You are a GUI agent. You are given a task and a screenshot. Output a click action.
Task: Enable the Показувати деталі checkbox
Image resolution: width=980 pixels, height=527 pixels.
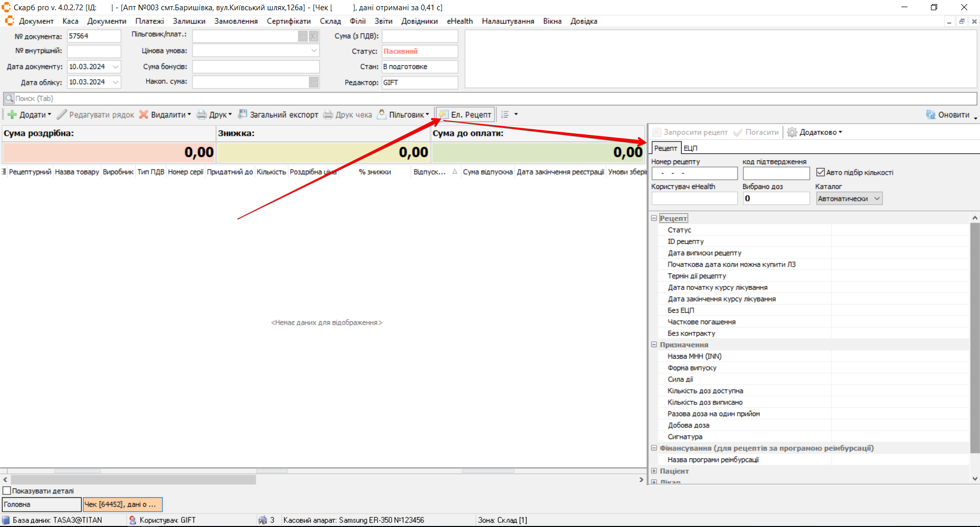7,491
